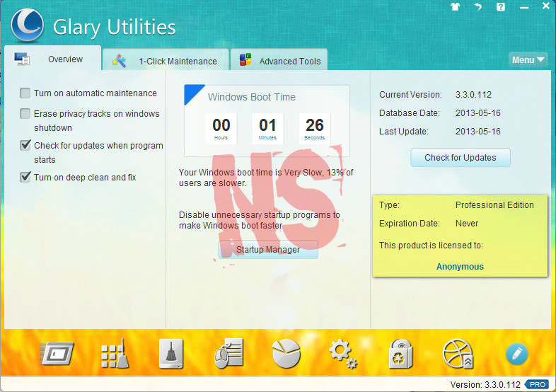The height and width of the screenshot is (392, 556).
Task: Open help via question mark icon
Action: coord(501,6)
